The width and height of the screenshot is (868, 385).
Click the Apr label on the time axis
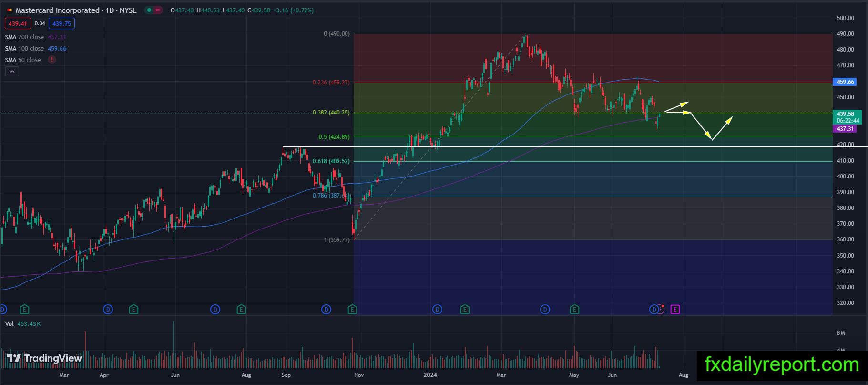pos(104,375)
